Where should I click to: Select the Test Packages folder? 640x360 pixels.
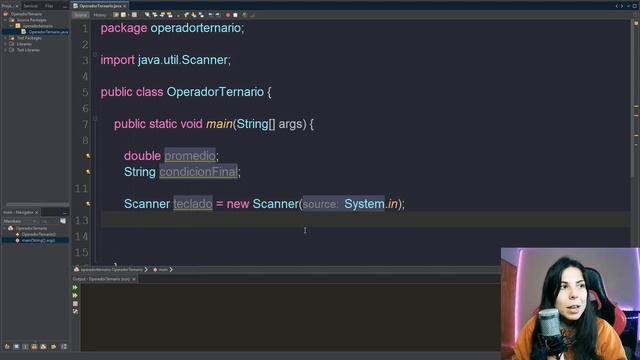point(29,38)
